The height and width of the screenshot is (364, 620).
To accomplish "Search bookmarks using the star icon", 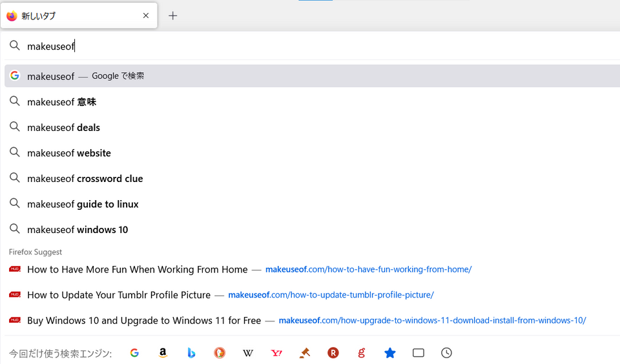I will click(390, 353).
